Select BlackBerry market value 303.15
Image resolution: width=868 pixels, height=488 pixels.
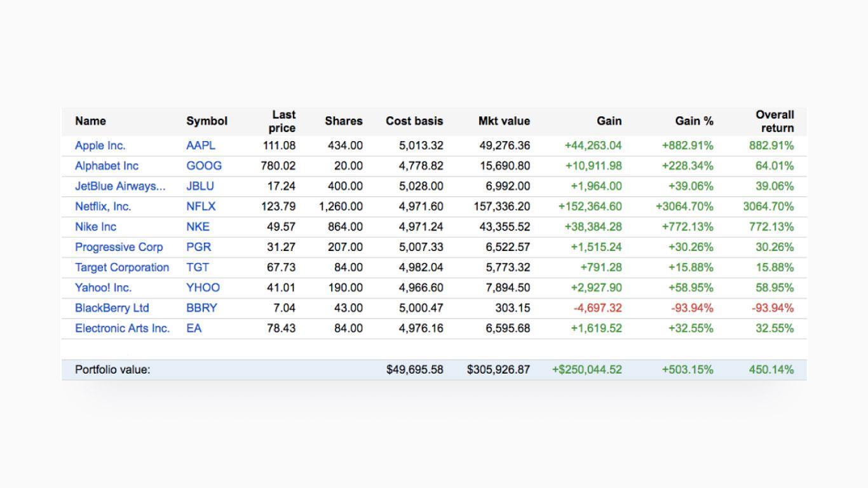(513, 308)
